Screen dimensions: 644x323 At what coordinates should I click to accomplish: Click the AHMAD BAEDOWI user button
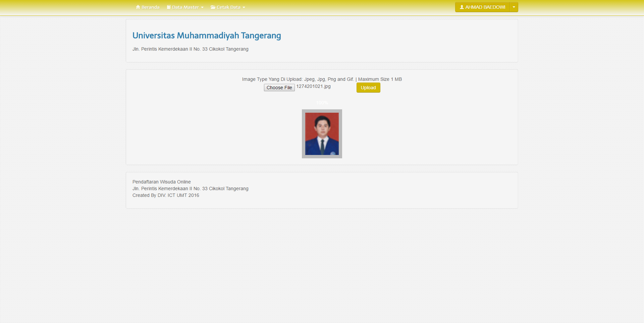[x=482, y=7]
